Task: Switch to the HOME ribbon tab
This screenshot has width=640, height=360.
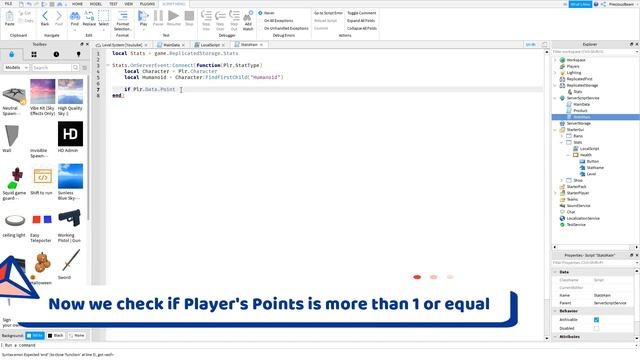Action: (77, 4)
